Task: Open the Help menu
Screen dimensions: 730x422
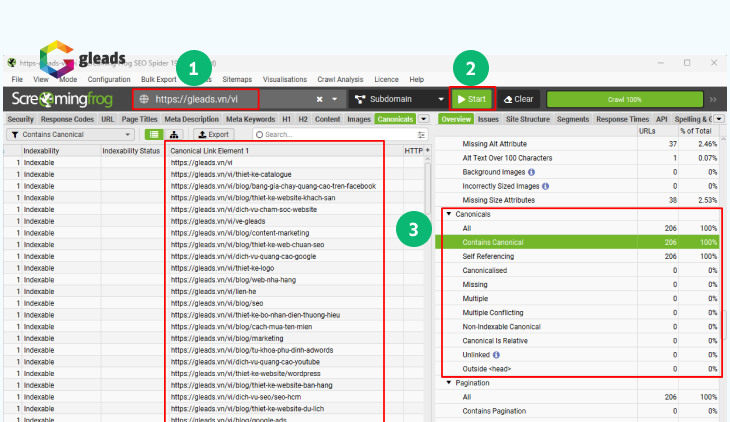Action: pyautogui.click(x=417, y=80)
